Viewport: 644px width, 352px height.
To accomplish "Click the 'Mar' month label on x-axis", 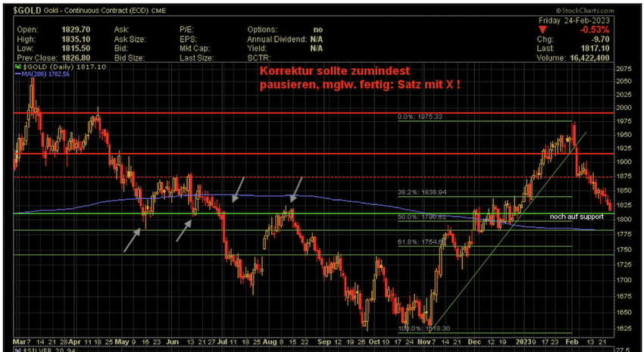I will tap(18, 341).
